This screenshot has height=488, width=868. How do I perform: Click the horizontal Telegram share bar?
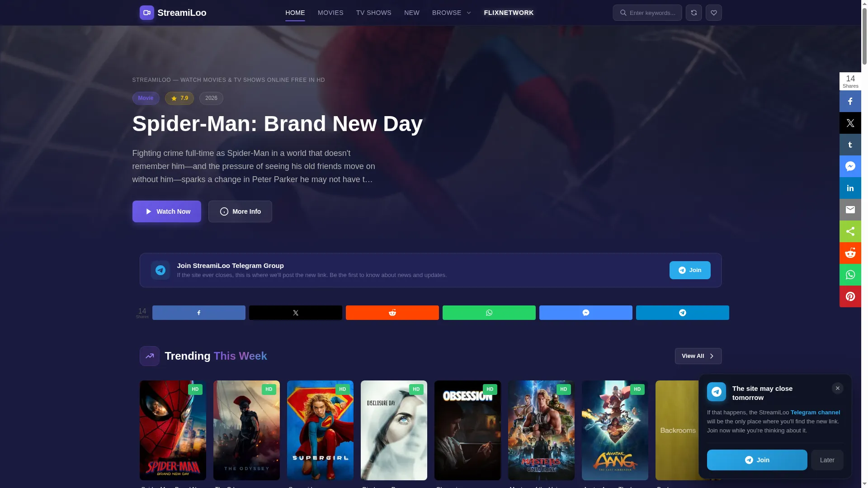pyautogui.click(x=683, y=313)
